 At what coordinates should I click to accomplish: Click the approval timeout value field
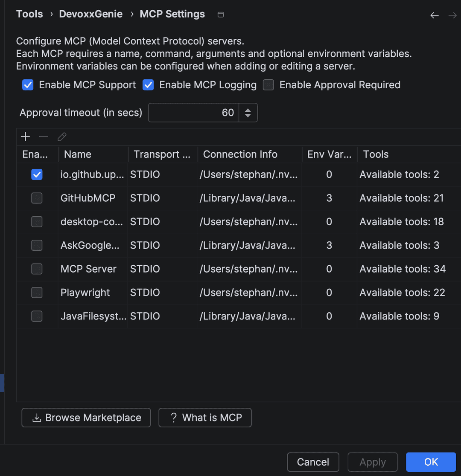[x=194, y=113]
